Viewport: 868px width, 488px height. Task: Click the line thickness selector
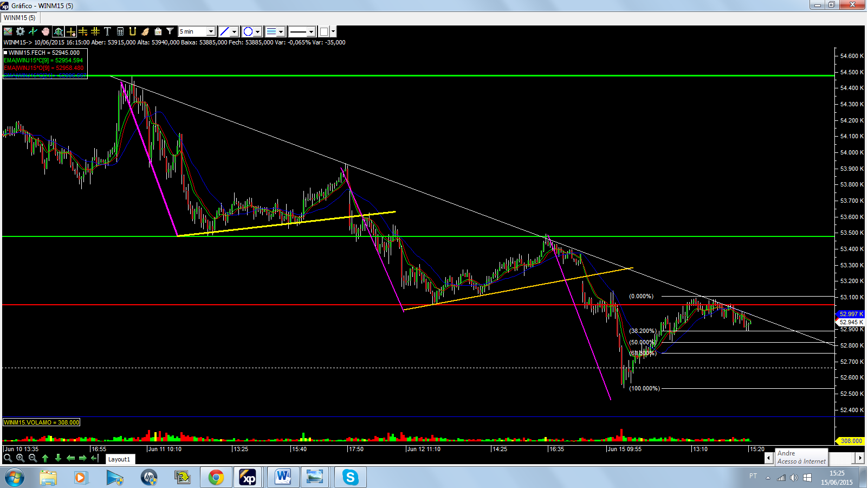[271, 31]
